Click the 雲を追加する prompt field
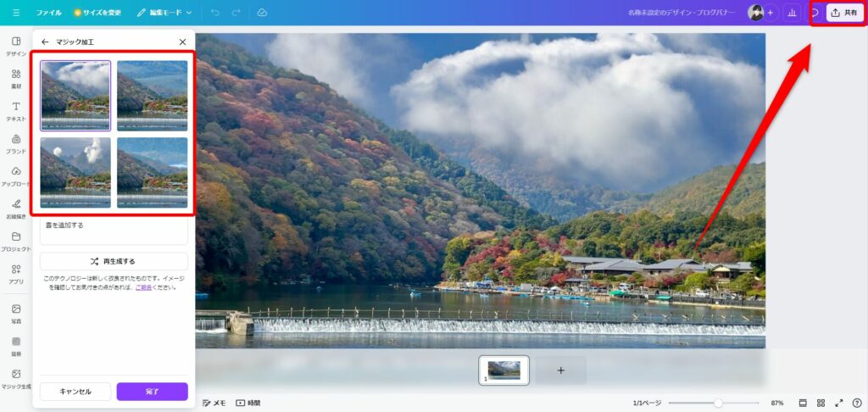This screenshot has width=868, height=412. pos(114,231)
